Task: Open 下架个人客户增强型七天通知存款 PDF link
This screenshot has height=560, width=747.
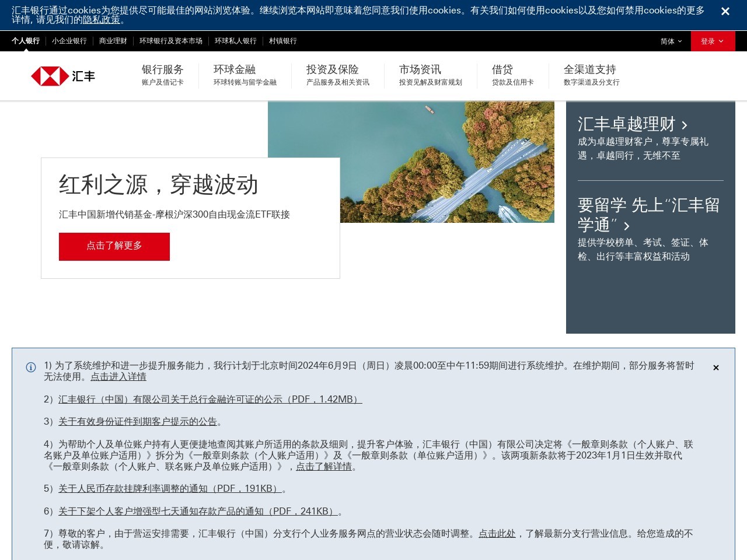Action: point(198,512)
